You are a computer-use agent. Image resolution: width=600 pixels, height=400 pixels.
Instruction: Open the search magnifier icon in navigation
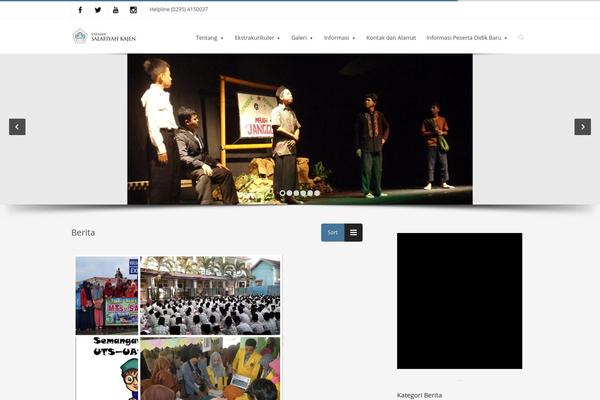pos(521,37)
